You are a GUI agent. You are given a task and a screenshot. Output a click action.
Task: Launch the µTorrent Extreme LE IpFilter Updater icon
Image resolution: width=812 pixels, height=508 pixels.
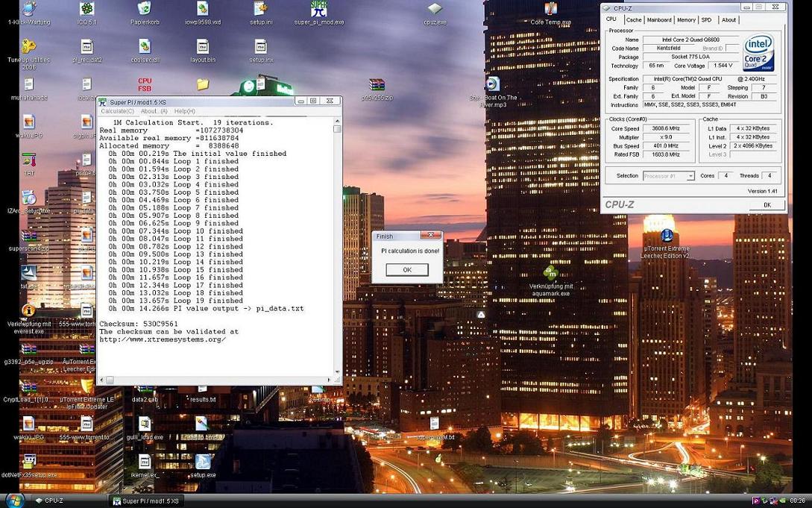pyautogui.click(x=87, y=394)
